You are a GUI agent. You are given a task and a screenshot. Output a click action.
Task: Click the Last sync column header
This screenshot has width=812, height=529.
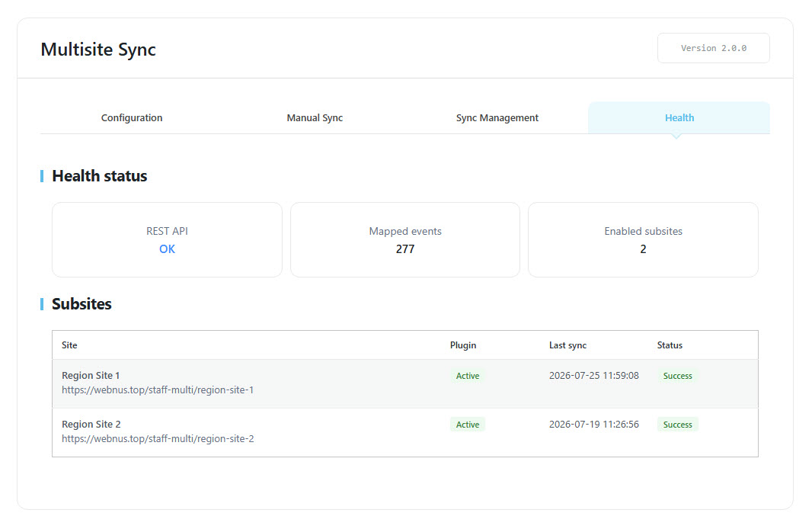[567, 345]
